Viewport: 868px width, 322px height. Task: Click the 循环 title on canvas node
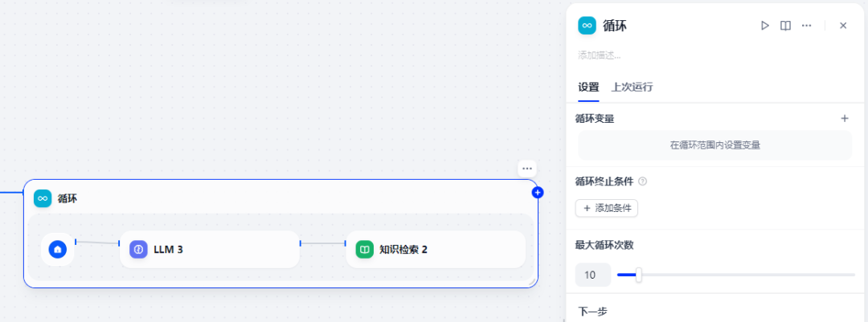click(67, 198)
